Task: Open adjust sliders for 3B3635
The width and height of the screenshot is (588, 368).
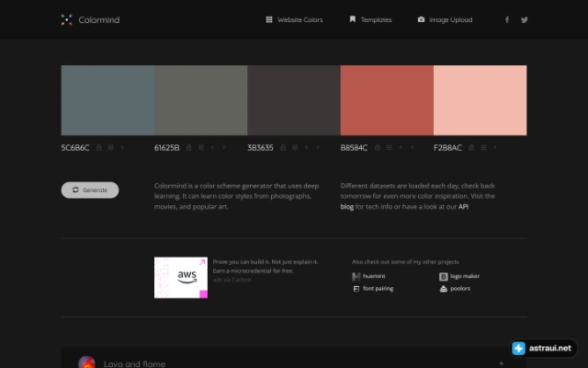Action: (x=295, y=147)
